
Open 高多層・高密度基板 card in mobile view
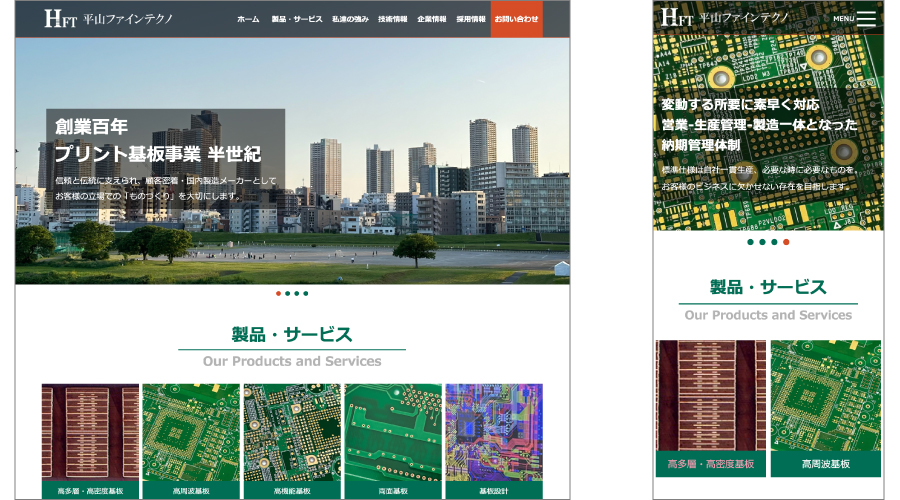(x=711, y=408)
